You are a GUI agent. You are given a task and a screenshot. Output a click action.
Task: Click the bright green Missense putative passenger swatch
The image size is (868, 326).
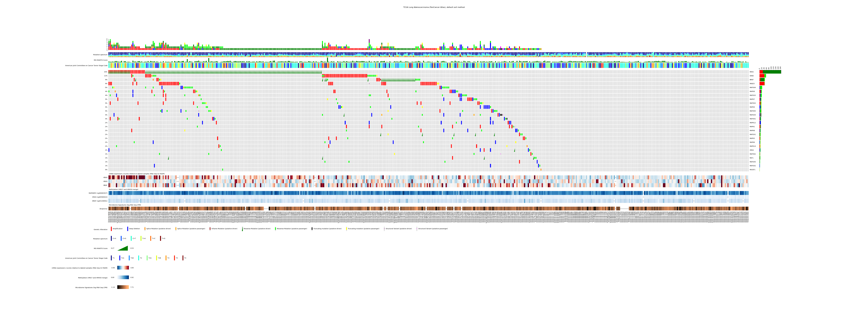pos(276,229)
